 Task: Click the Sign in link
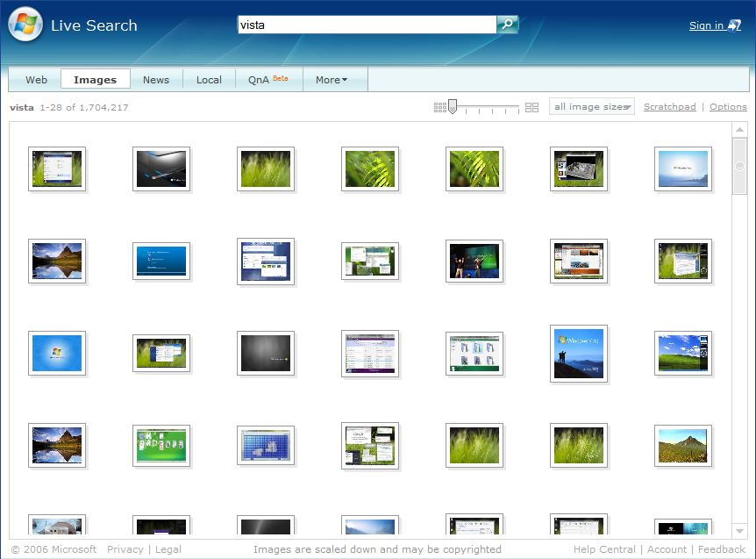tap(706, 25)
